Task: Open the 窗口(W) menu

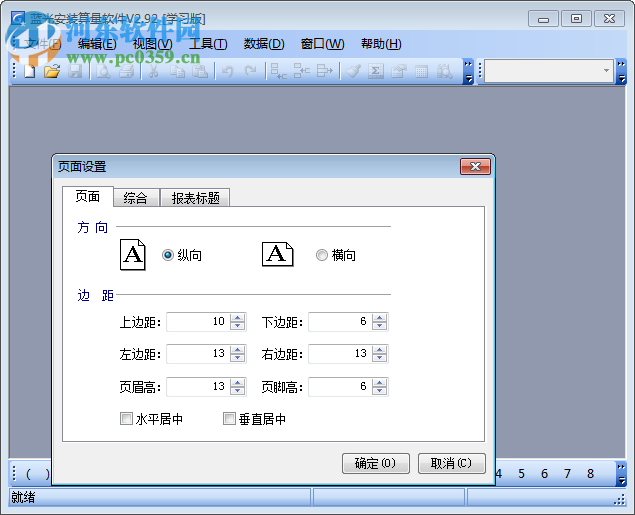Action: tap(322, 44)
